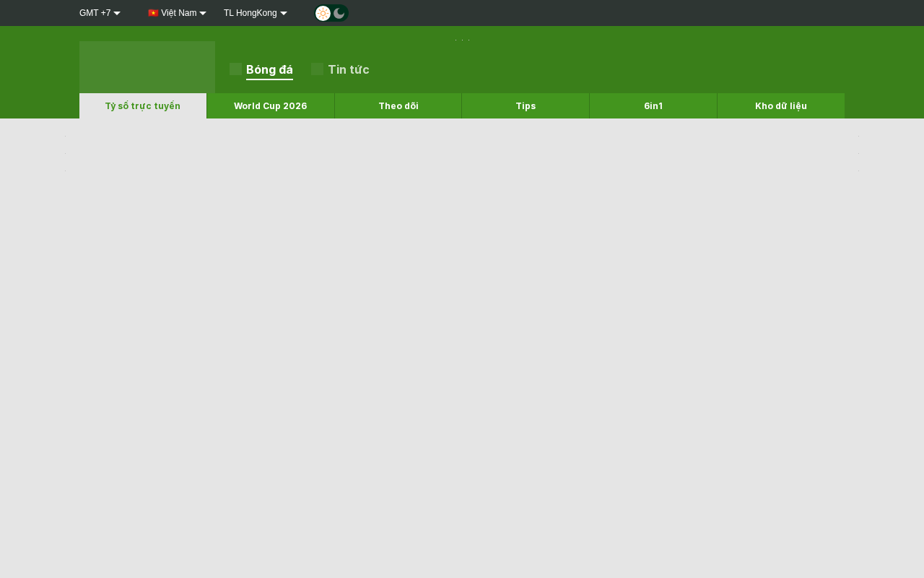Click the Vietnam flag icon
Screen dimensions: 924x578
pos(153,13)
